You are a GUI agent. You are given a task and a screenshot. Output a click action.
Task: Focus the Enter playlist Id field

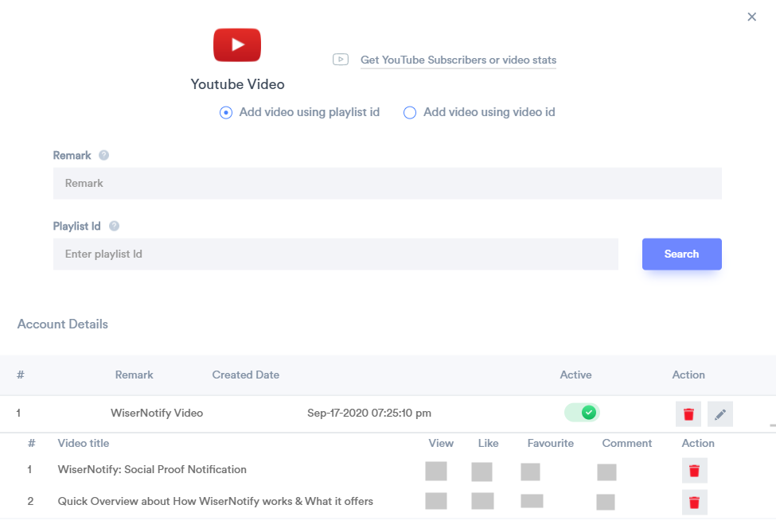tap(335, 254)
